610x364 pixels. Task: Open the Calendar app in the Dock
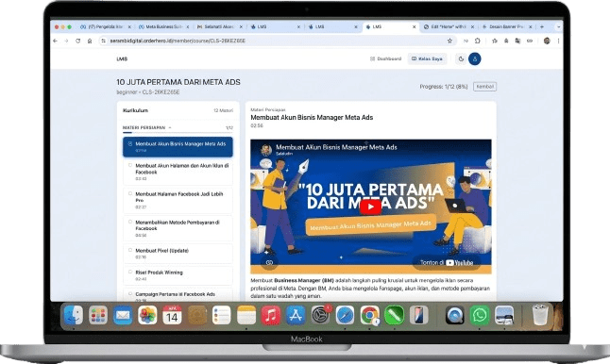(x=172, y=315)
